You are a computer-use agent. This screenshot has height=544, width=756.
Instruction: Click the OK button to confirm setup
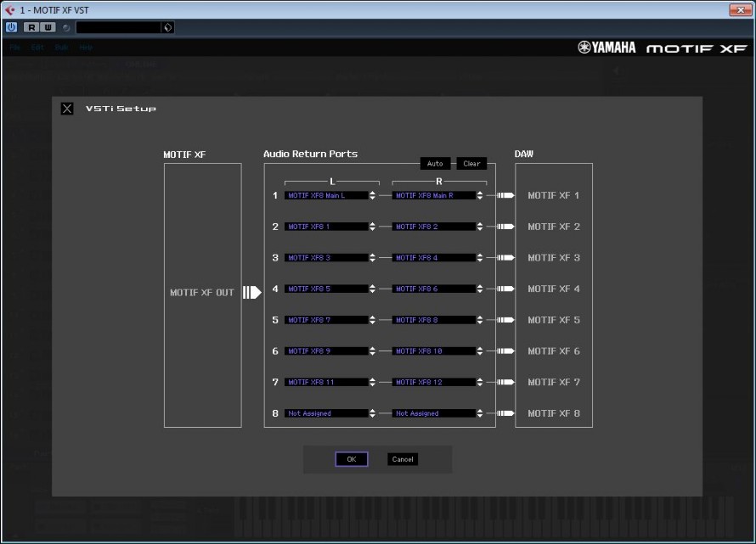point(351,459)
